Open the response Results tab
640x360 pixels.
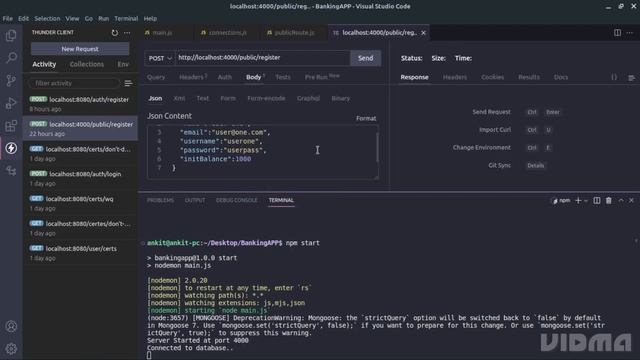click(x=529, y=77)
